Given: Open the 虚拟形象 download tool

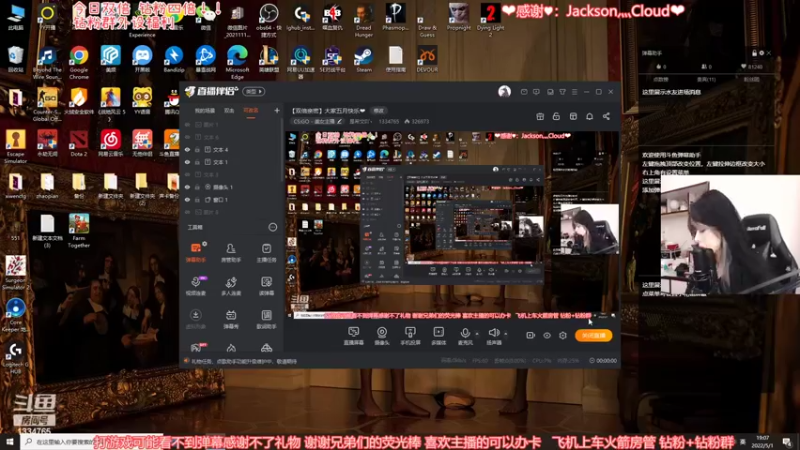Looking at the screenshot, I should (195, 319).
